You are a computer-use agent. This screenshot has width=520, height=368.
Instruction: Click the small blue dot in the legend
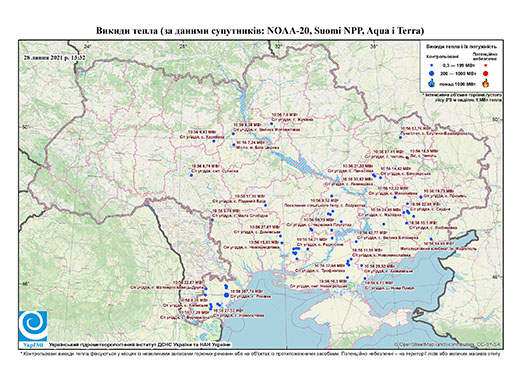pyautogui.click(x=432, y=66)
